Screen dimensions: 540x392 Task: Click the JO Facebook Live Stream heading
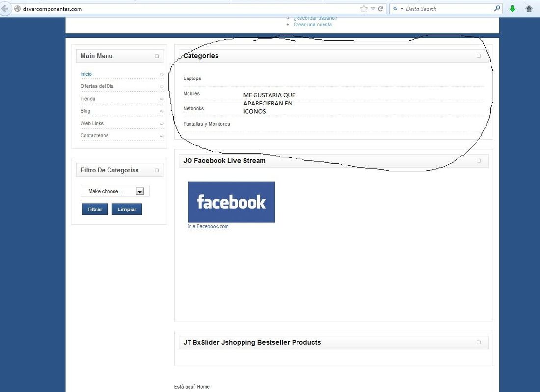224,161
